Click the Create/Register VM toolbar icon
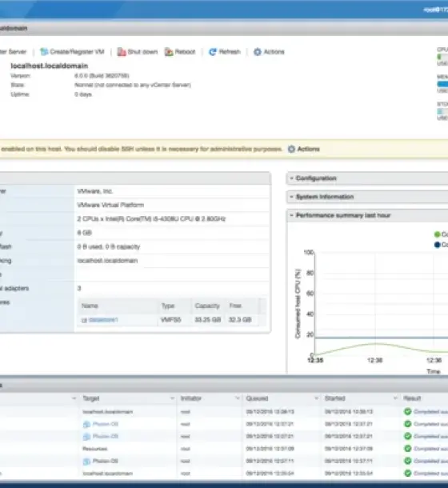The height and width of the screenshot is (488, 448). 44,52
